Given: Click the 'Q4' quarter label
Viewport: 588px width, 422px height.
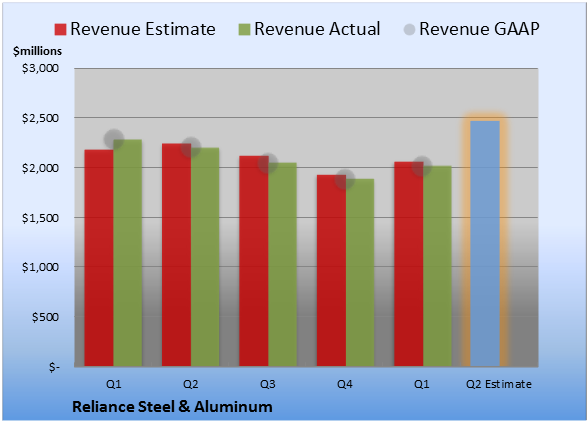Looking at the screenshot, I should (x=345, y=384).
